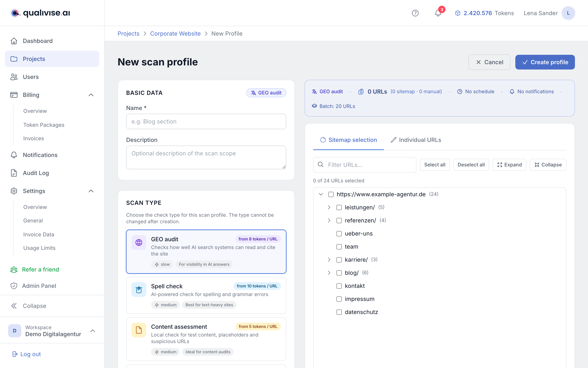Viewport: 588px width, 368px height.
Task: Collapse the Billing sidebar section
Action: [91, 95]
